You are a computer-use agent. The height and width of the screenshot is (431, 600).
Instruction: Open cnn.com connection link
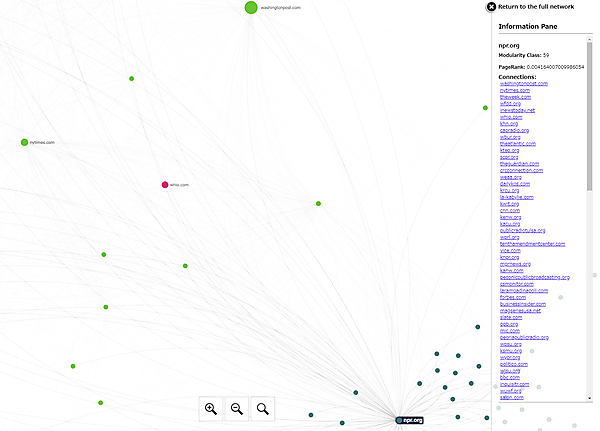click(510, 210)
